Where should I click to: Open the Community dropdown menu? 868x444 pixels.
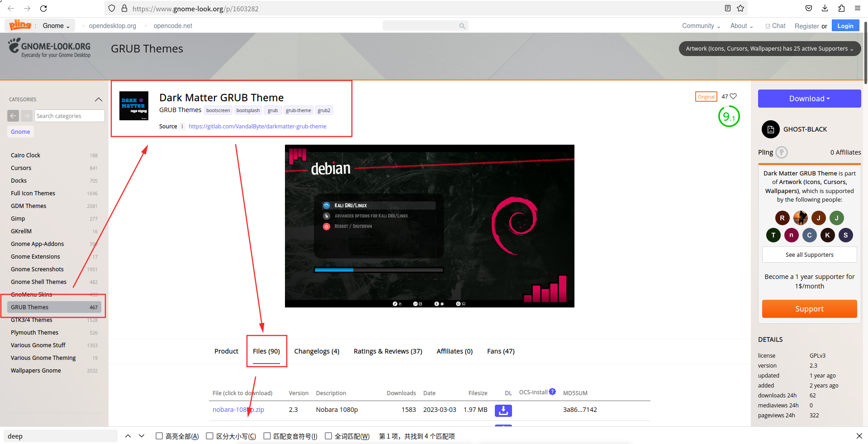coord(701,26)
